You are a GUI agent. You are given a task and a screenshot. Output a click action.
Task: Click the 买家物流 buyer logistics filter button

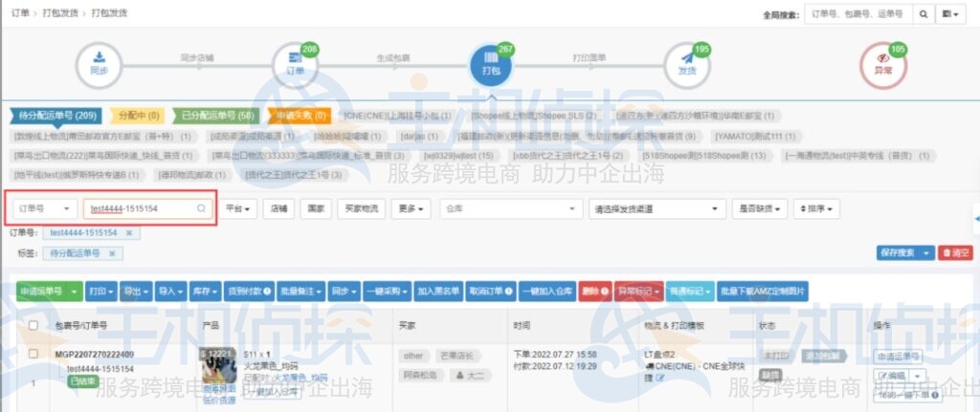point(361,209)
